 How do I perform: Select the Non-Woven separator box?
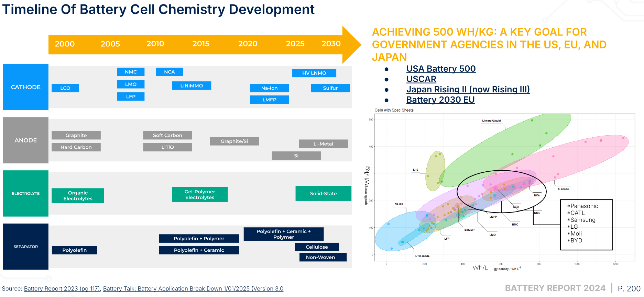point(320,258)
